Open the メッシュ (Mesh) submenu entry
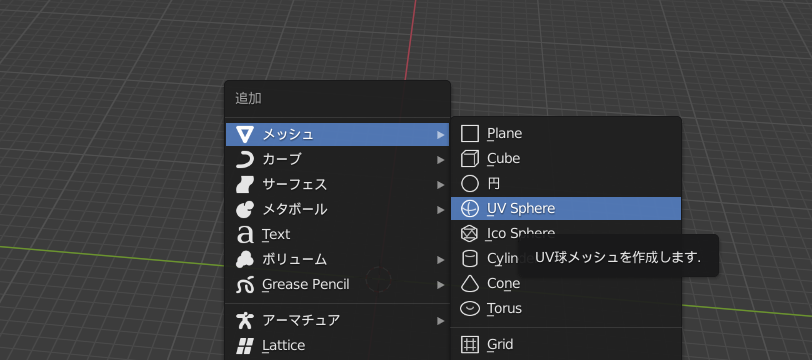 coord(338,135)
